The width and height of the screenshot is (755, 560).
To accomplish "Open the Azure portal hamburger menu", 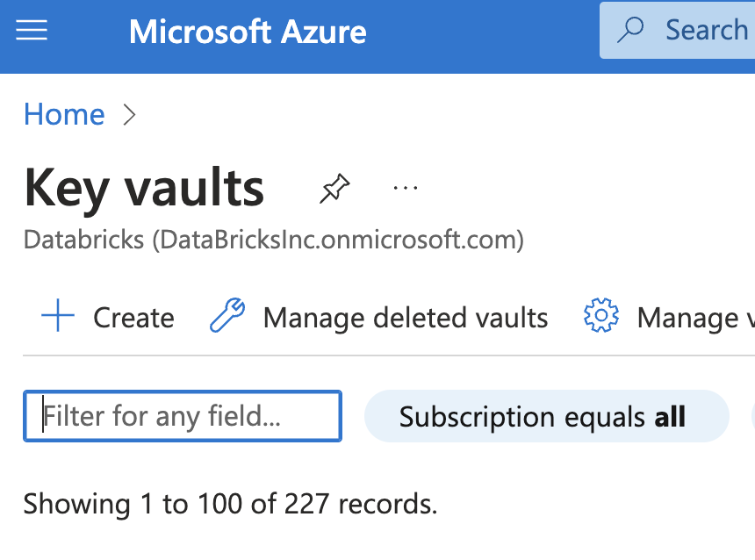I will pyautogui.click(x=32, y=30).
